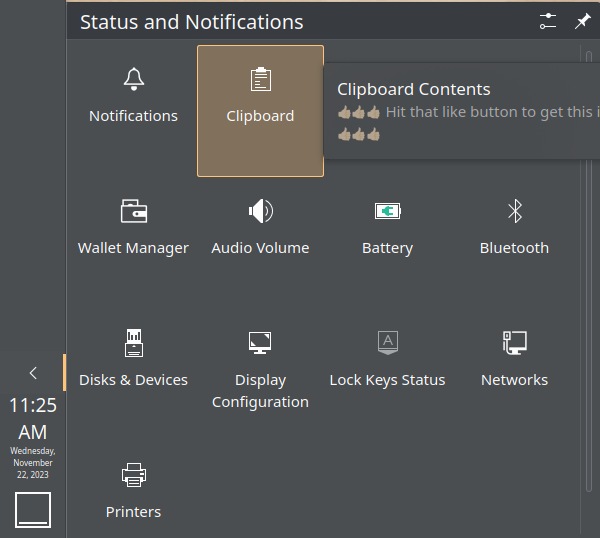Screen dimensions: 600x538
Task: Click the Disks & Devices label
Action: pyautogui.click(x=134, y=380)
